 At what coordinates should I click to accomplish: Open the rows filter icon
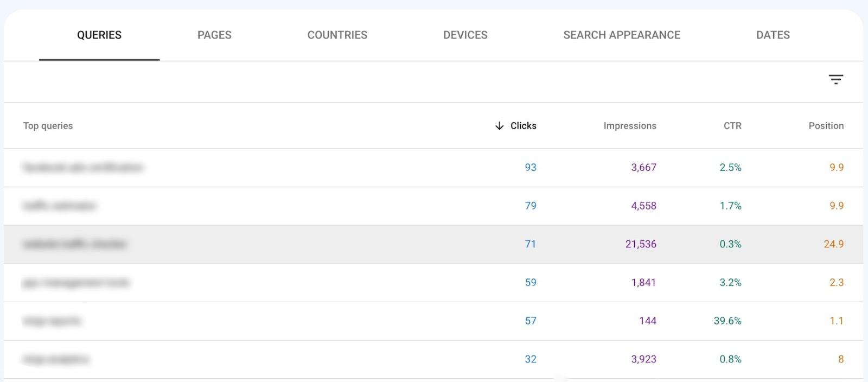(835, 80)
